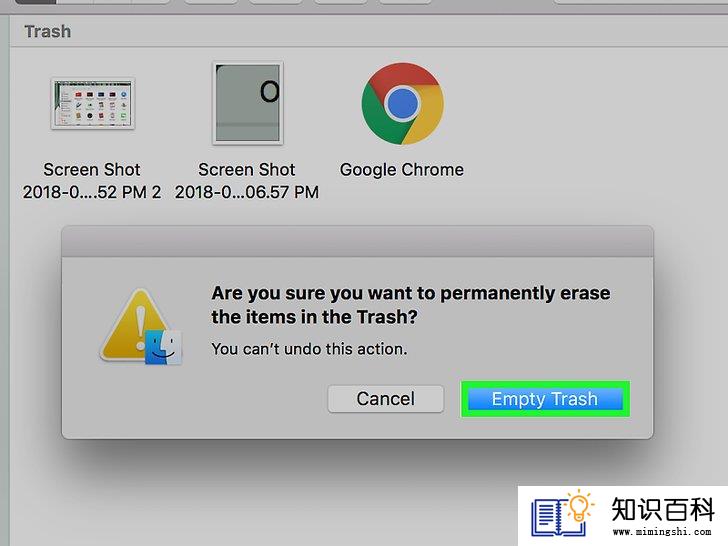Select the app-grid Screen Shot thumbnail
This screenshot has width=728, height=546.
pyautogui.click(x=93, y=104)
